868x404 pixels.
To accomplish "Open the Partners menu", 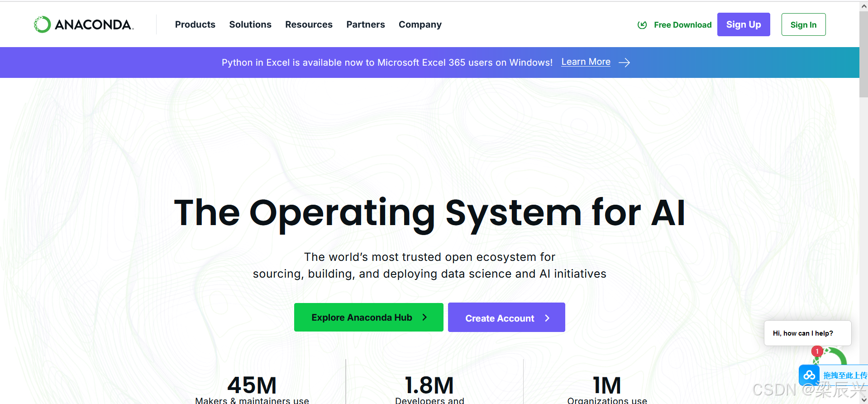I will coord(366,24).
